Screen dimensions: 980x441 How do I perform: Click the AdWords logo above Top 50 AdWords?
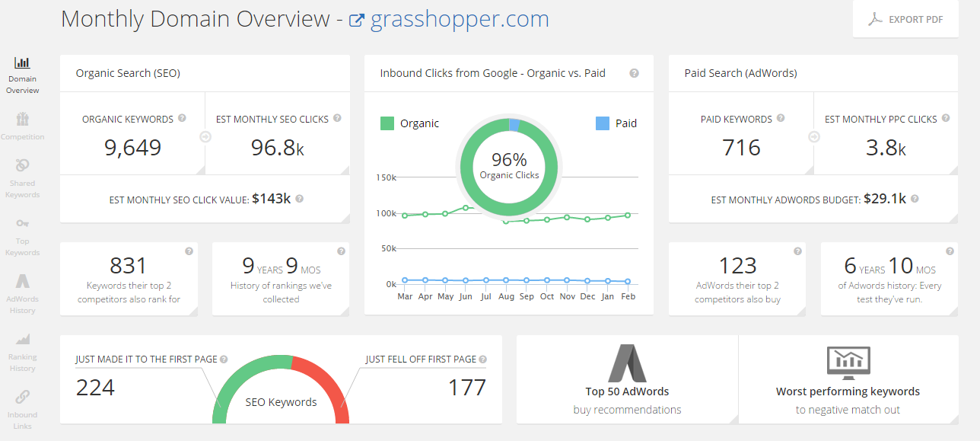tap(627, 363)
